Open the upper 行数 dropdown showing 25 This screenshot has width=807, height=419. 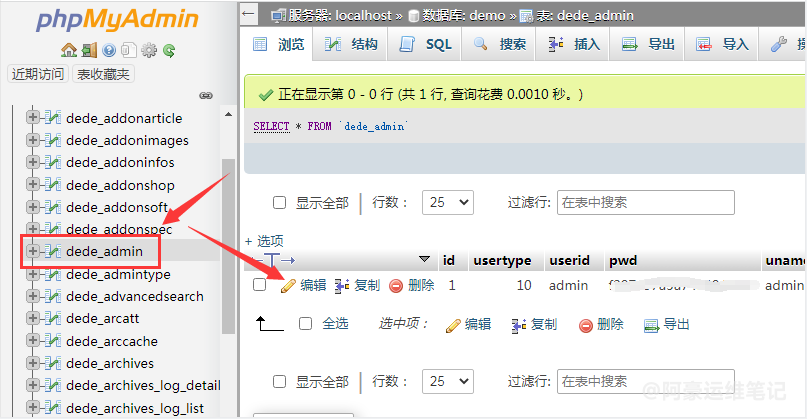pos(447,202)
